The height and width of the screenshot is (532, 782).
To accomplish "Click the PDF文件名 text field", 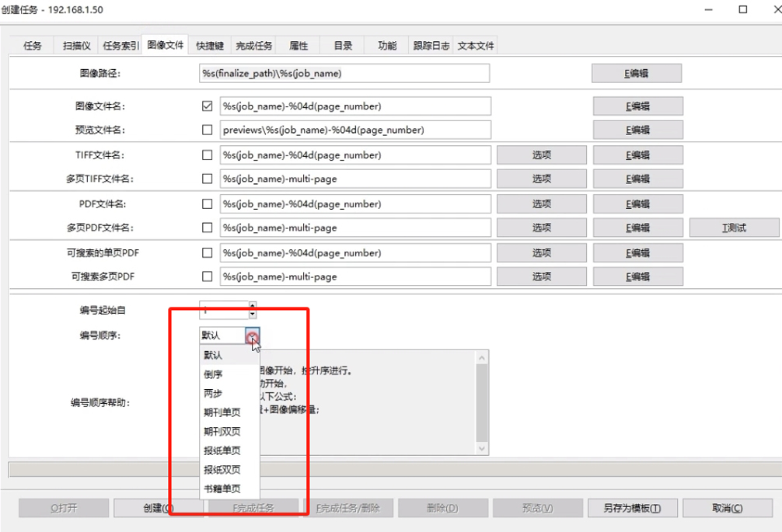I will 355,203.
